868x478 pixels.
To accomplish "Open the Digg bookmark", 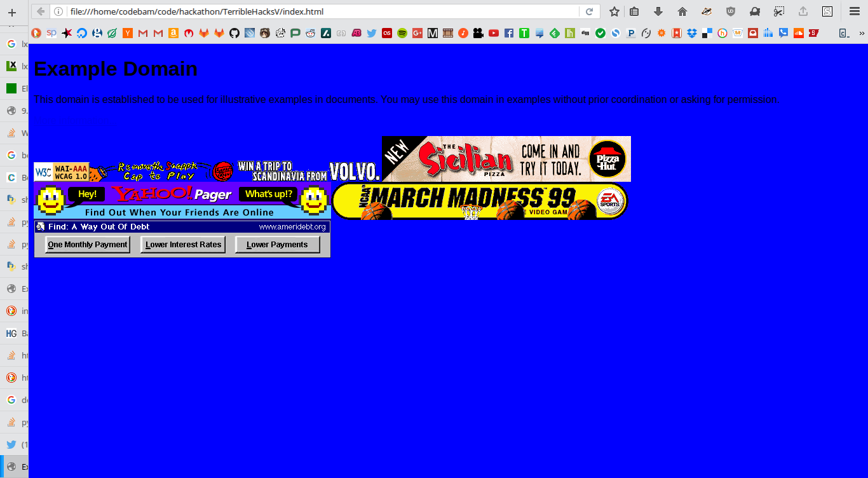I will pyautogui.click(x=585, y=33).
